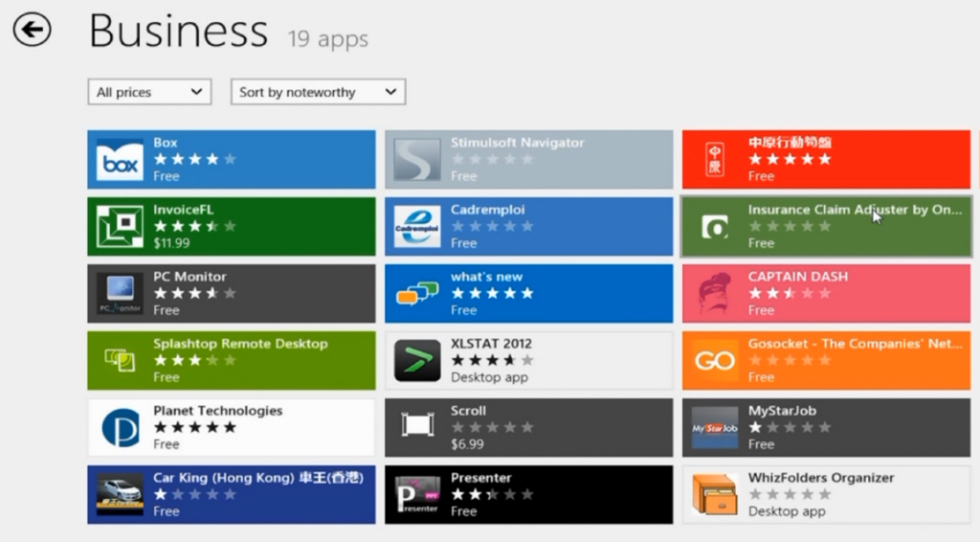Screen dimensions: 980x542
Task: Click the CAPTAIN DASH app icon
Action: point(715,293)
